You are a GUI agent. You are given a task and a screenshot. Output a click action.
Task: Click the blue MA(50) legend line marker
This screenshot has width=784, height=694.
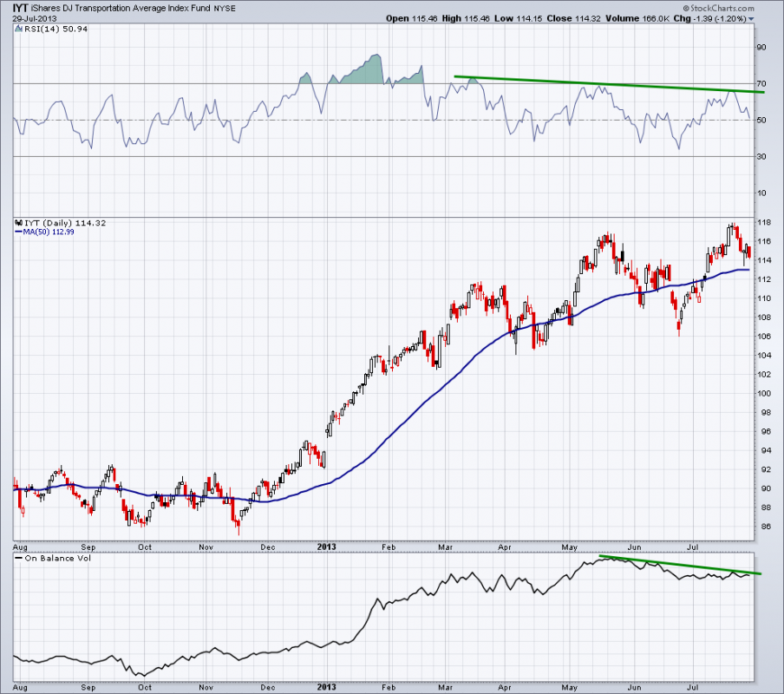[x=18, y=231]
